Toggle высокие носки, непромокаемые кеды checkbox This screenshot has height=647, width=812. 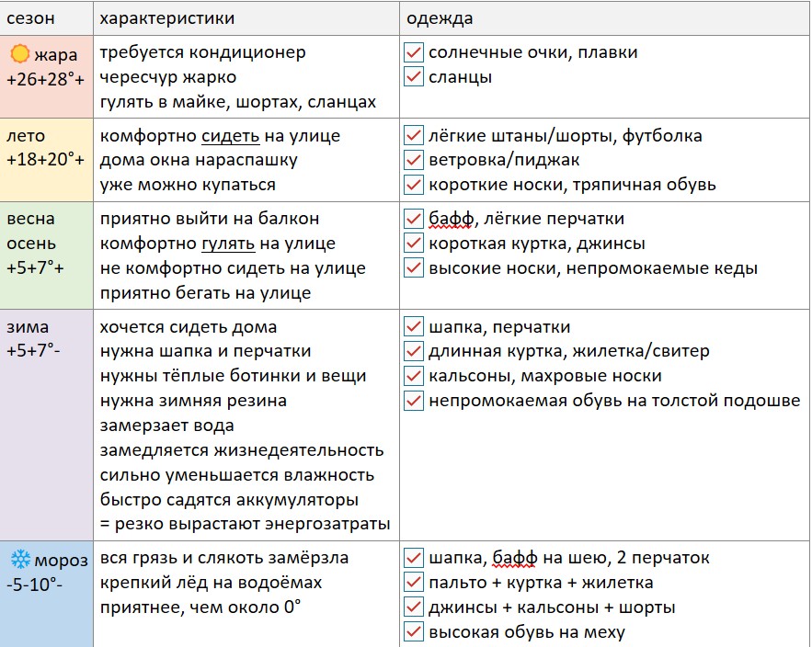[x=414, y=268]
